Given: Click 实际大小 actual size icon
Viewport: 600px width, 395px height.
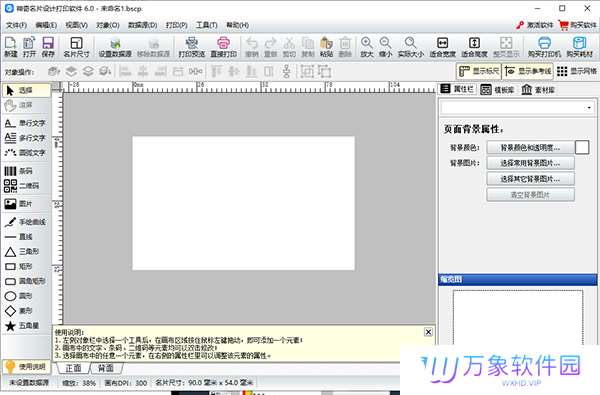Looking at the screenshot, I should (411, 47).
